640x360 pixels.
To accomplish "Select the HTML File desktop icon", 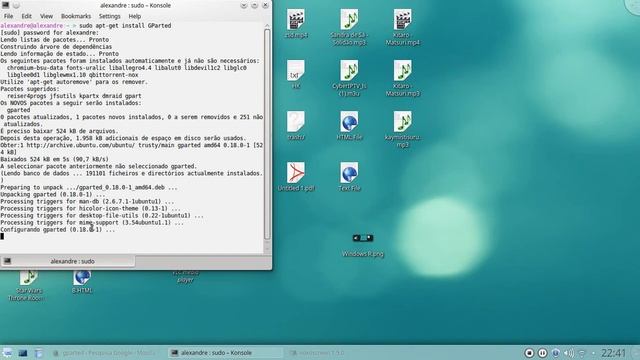I will [349, 126].
